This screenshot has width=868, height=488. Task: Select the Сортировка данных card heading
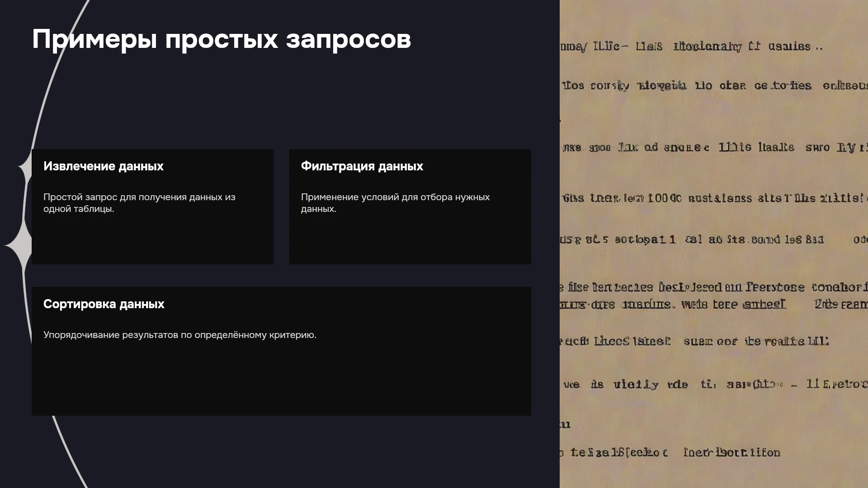pyautogui.click(x=104, y=304)
